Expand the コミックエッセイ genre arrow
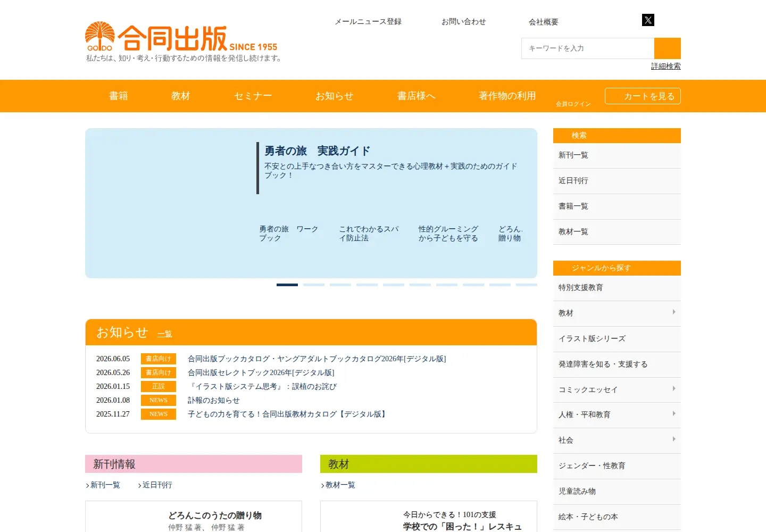The width and height of the screenshot is (766, 532). pos(674,389)
